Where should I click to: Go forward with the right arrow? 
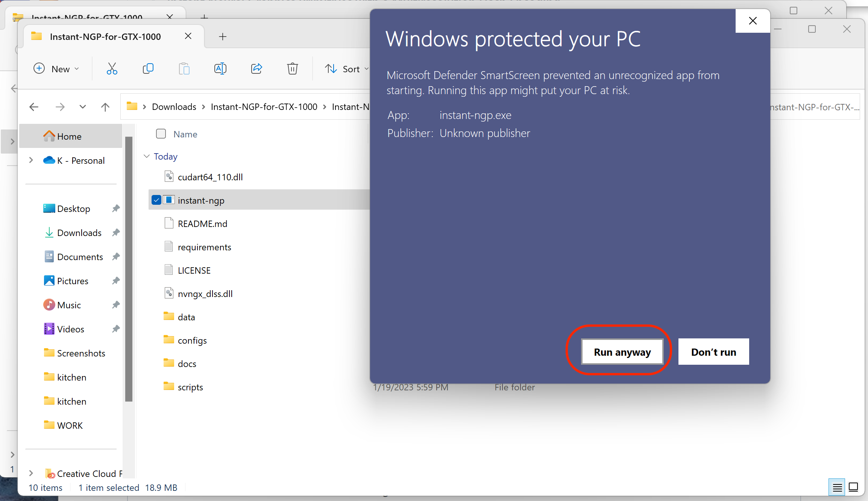[x=60, y=107]
